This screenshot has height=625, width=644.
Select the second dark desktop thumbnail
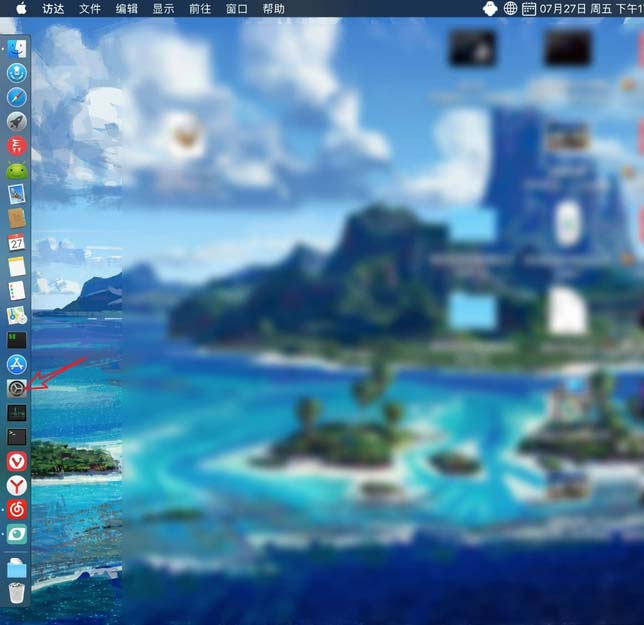(568, 48)
